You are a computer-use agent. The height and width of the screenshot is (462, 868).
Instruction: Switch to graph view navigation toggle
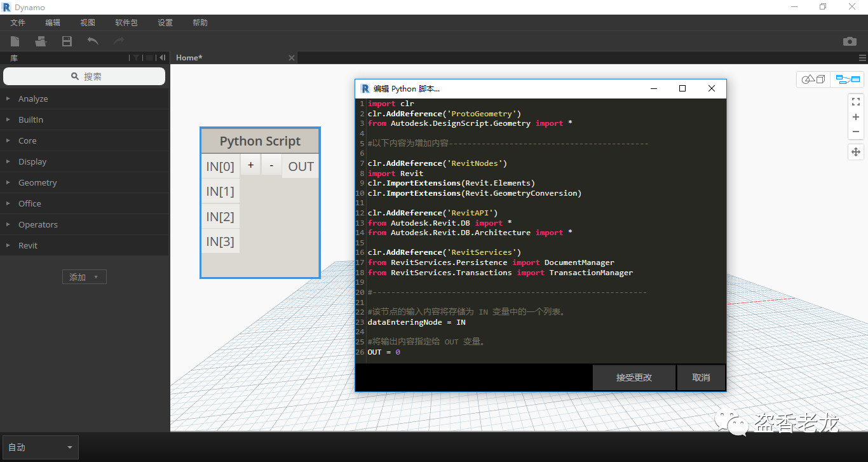[x=847, y=79]
